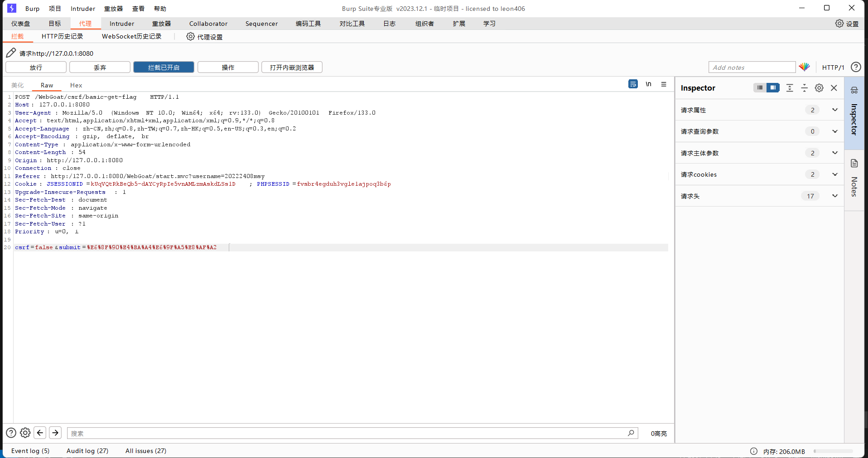The width and height of the screenshot is (868, 458).
Task: Switch to the 目标 tab
Action: 55,24
